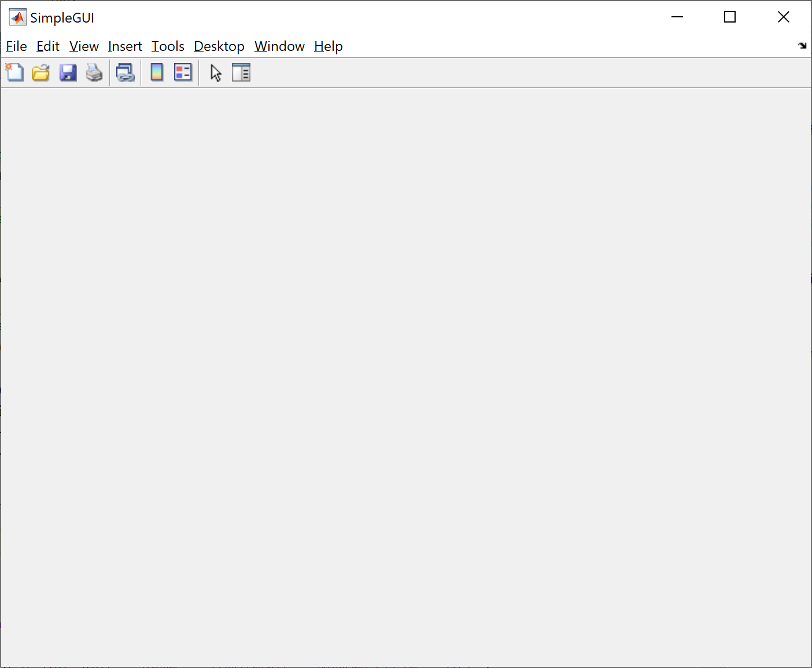Maximize the SimpleGUI window
The image size is (812, 668).
(730, 17)
